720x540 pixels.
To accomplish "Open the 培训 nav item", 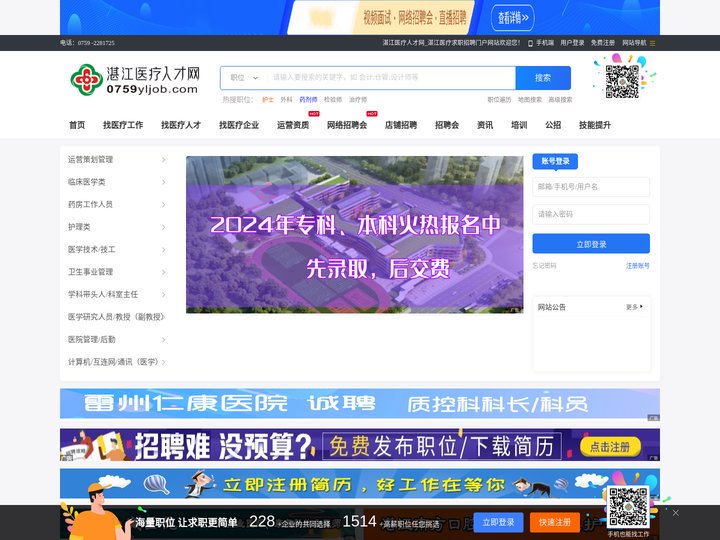I will click(x=519, y=125).
